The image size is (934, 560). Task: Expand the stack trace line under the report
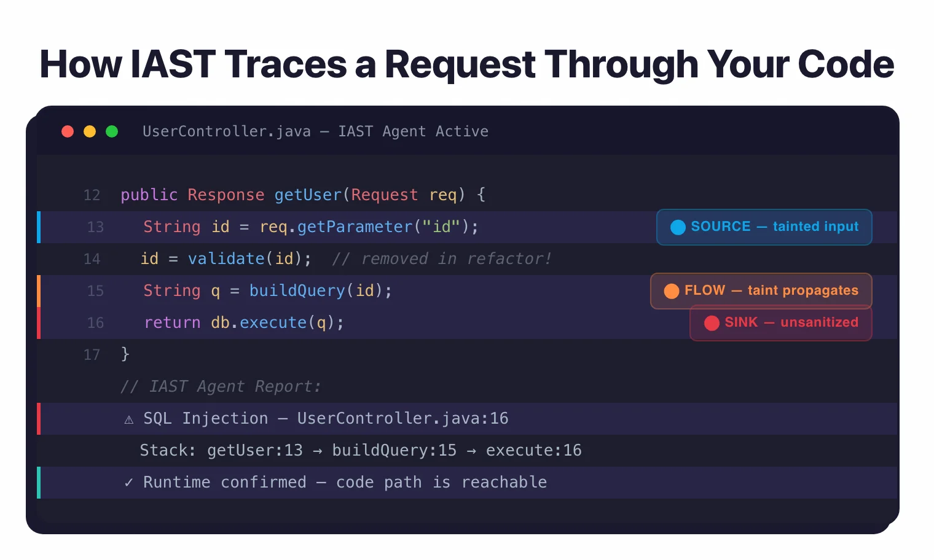tap(360, 450)
